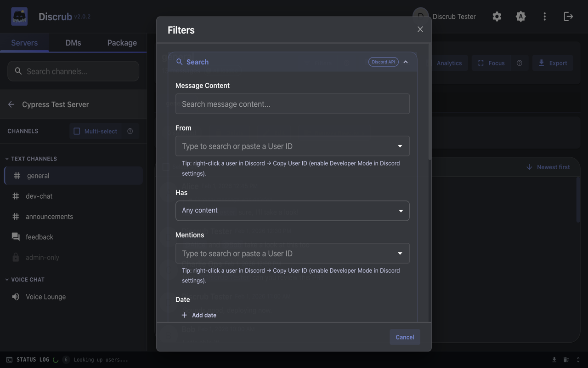This screenshot has width=588, height=368.
Task: Enter Focus mode
Action: 491,63
